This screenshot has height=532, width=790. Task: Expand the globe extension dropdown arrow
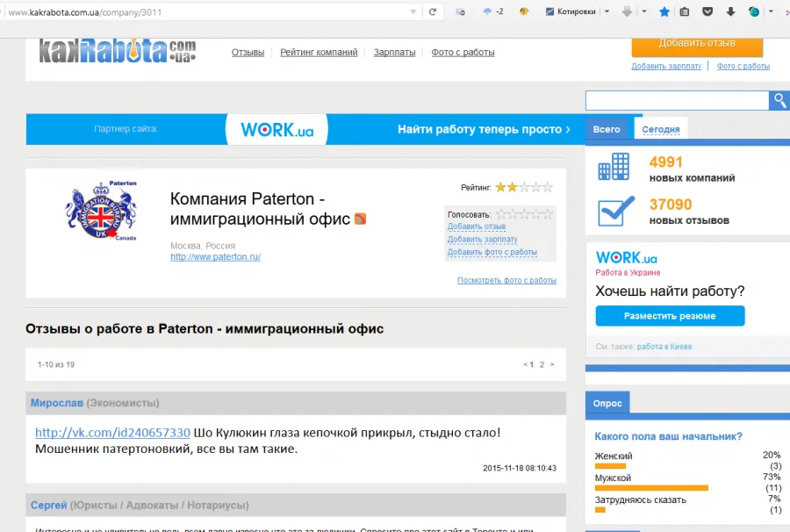coord(771,11)
